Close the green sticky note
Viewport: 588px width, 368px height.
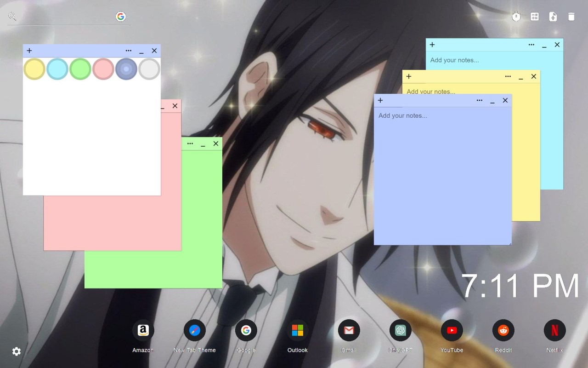216,144
